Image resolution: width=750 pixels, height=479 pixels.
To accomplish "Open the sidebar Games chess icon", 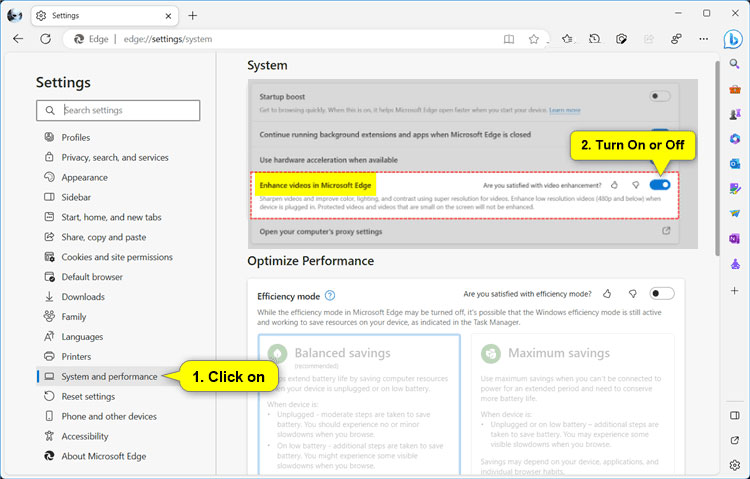I will coord(735,114).
